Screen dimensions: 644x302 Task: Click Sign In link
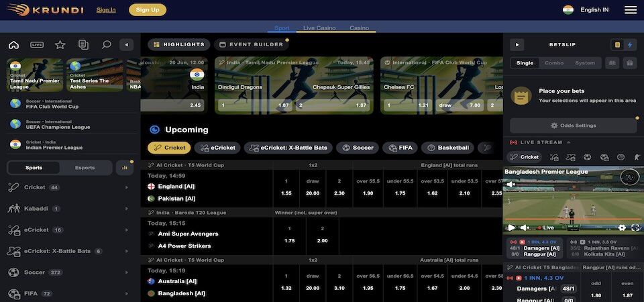106,10
